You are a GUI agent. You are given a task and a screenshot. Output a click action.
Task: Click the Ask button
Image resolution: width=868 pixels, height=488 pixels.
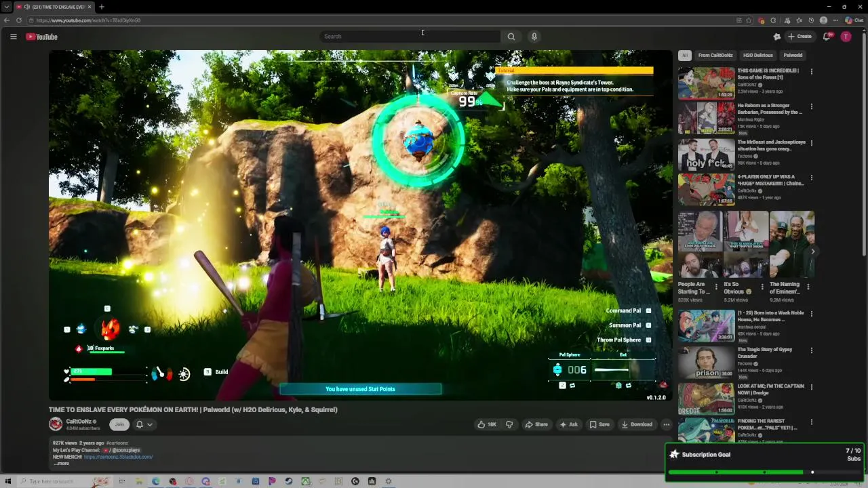(x=568, y=424)
